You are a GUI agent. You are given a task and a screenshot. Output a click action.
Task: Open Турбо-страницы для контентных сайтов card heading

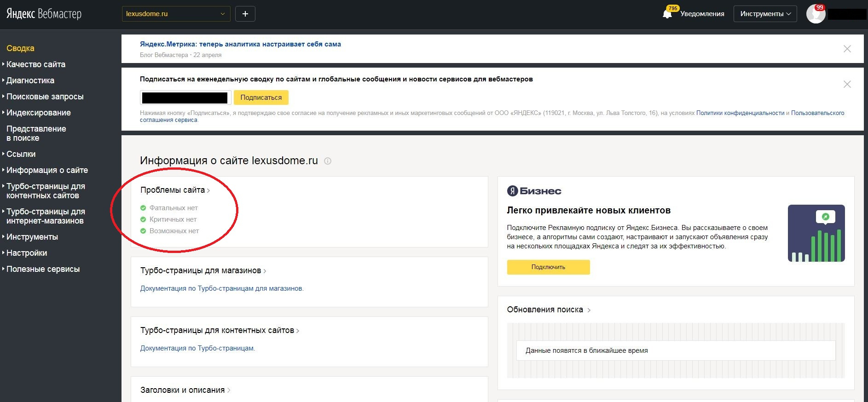pyautogui.click(x=220, y=330)
